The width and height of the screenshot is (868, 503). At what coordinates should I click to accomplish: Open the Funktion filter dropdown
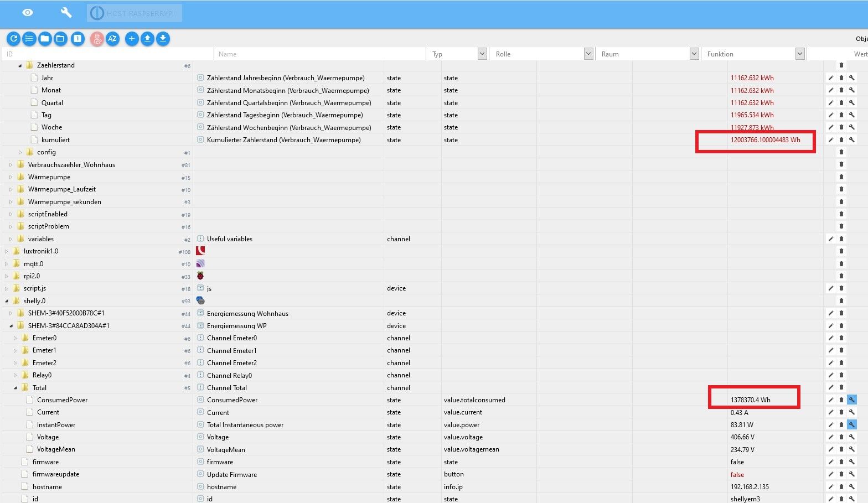[799, 54]
